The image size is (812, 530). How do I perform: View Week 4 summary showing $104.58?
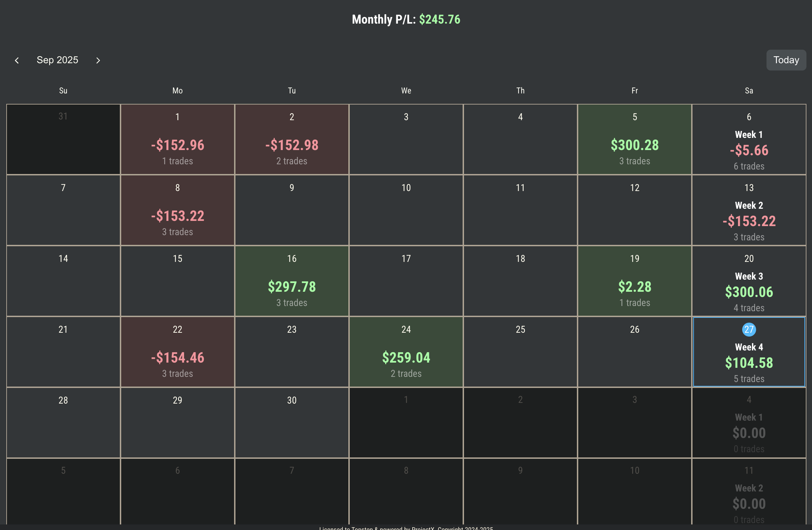tap(749, 363)
